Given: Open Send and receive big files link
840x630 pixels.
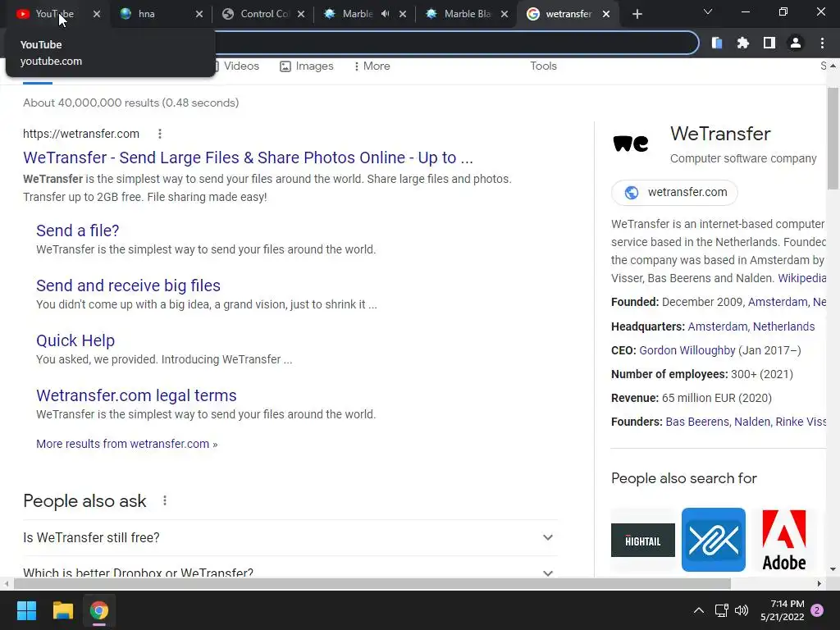Looking at the screenshot, I should (x=129, y=285).
